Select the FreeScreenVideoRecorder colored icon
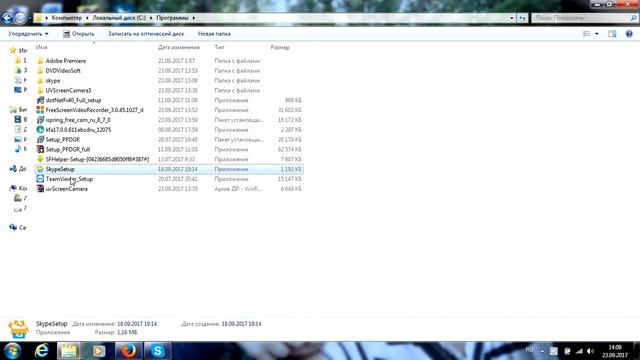The height and width of the screenshot is (360, 640). pos(40,110)
